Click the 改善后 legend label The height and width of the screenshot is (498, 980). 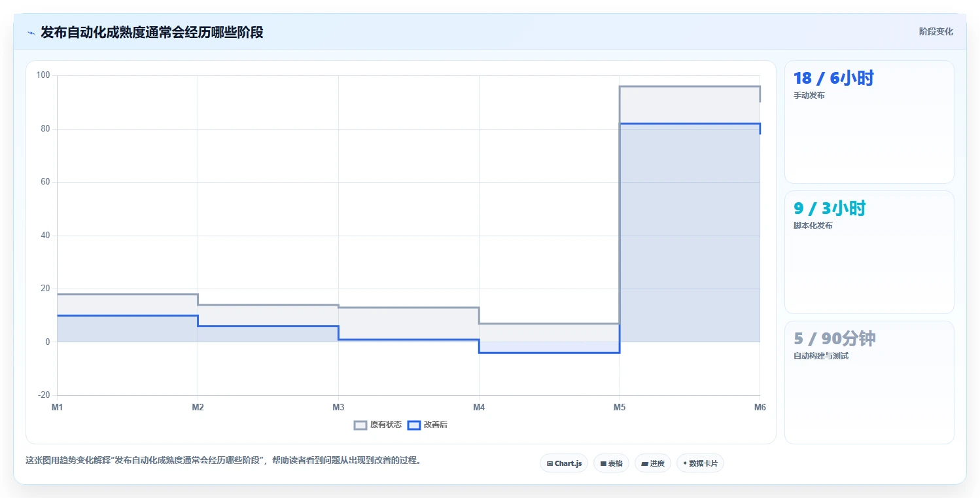pyautogui.click(x=436, y=425)
